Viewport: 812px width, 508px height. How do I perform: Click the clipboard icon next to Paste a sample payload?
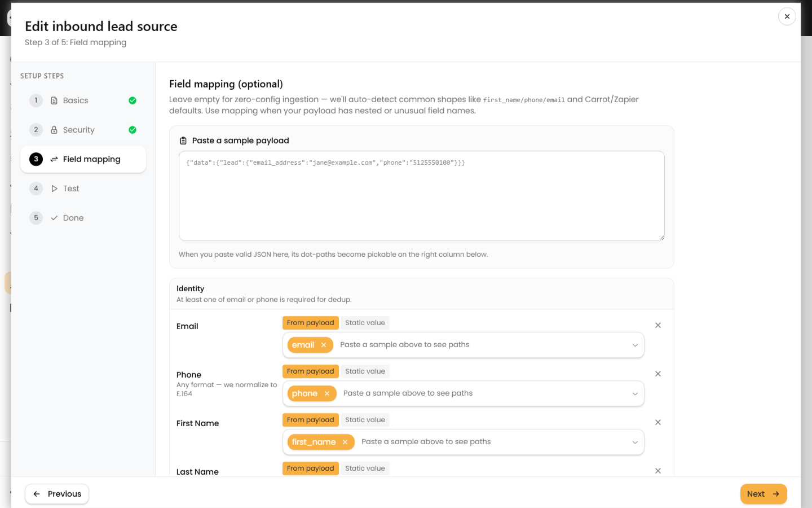pos(183,141)
